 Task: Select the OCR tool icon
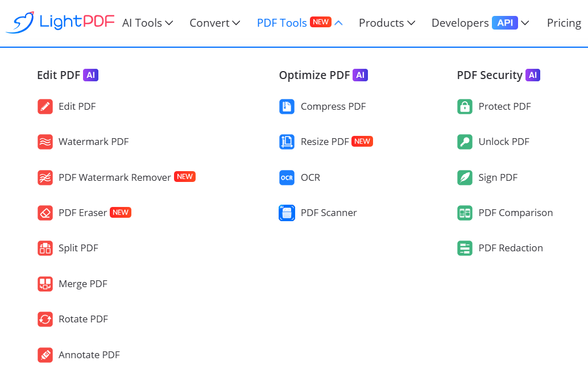pyautogui.click(x=287, y=177)
